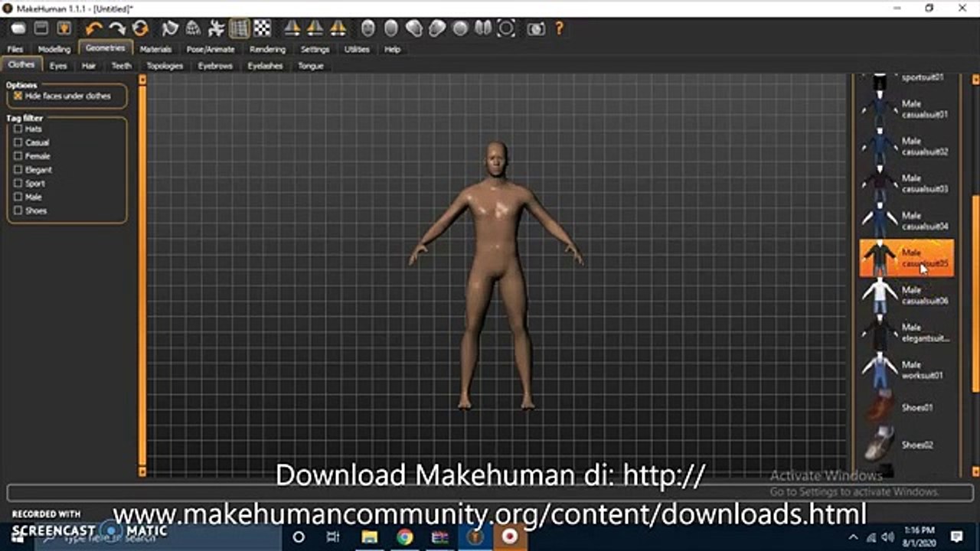Toggle the grid background icon
Screen dimensions: 980x551
click(239, 29)
